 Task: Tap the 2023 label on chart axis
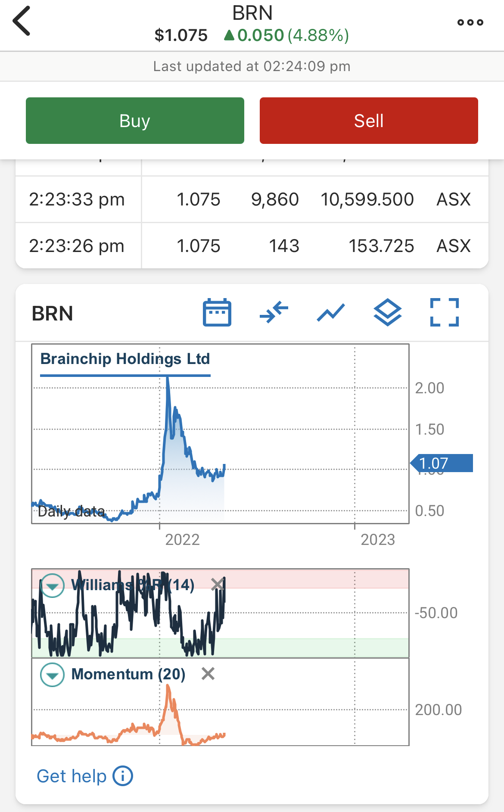378,539
